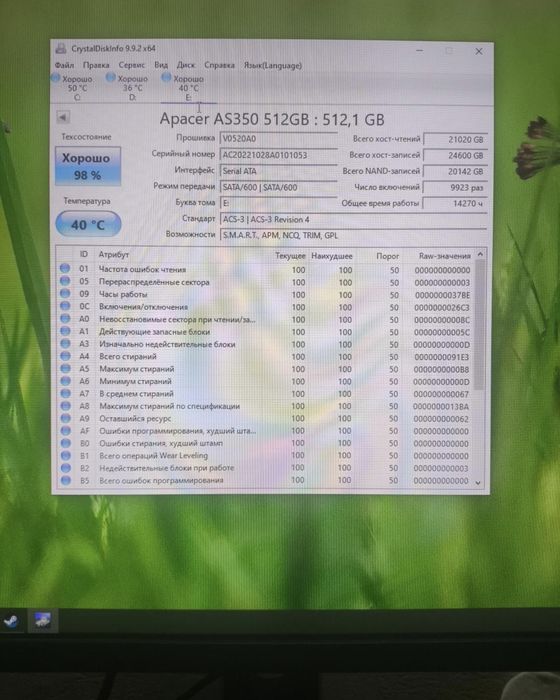Click CrystalDiskInfo taskbar icon
Screen dimensions: 560x700
click(x=42, y=621)
